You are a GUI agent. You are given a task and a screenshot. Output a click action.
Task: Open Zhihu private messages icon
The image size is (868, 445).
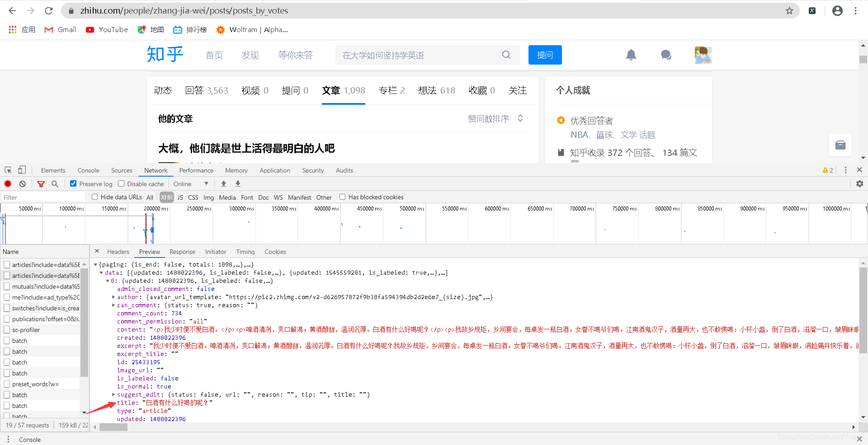pyautogui.click(x=666, y=55)
